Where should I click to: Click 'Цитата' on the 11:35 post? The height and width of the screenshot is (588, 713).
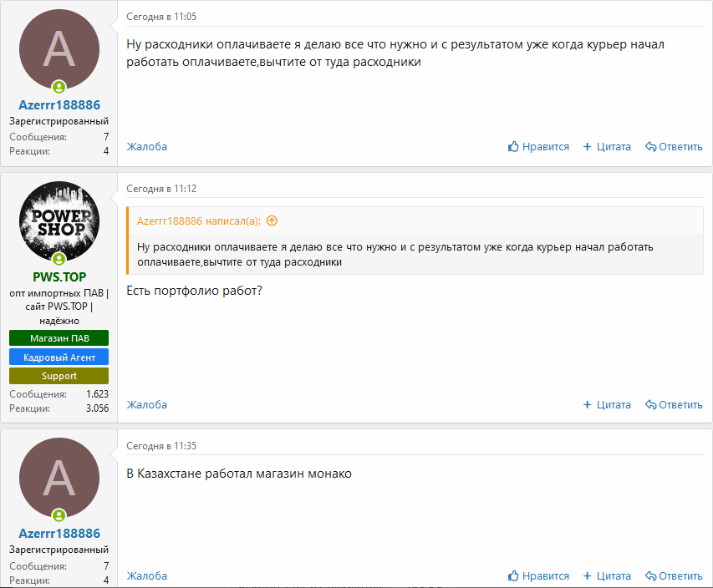coord(614,576)
